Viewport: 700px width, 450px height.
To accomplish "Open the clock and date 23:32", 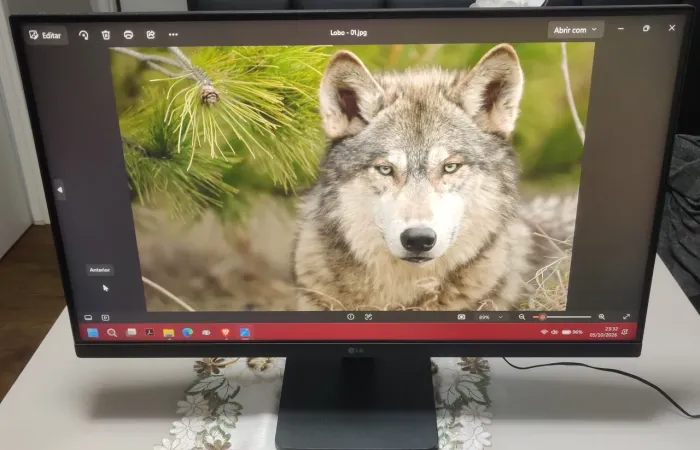I will click(604, 332).
